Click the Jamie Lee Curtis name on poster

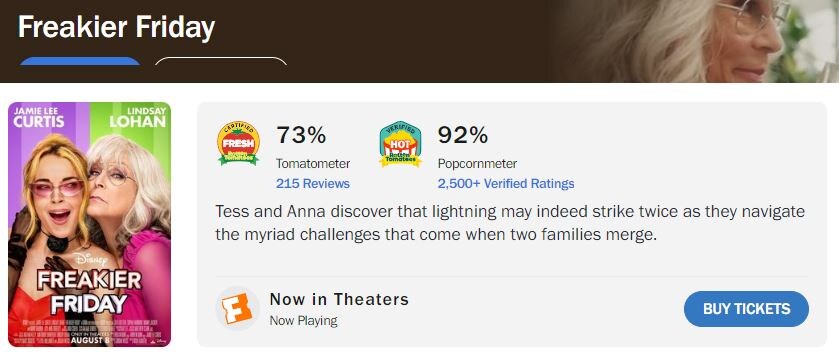pos(39,117)
